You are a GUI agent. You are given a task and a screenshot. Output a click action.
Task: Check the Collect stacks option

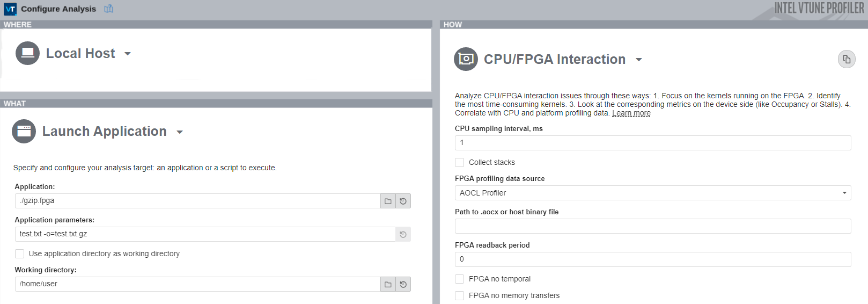point(460,162)
